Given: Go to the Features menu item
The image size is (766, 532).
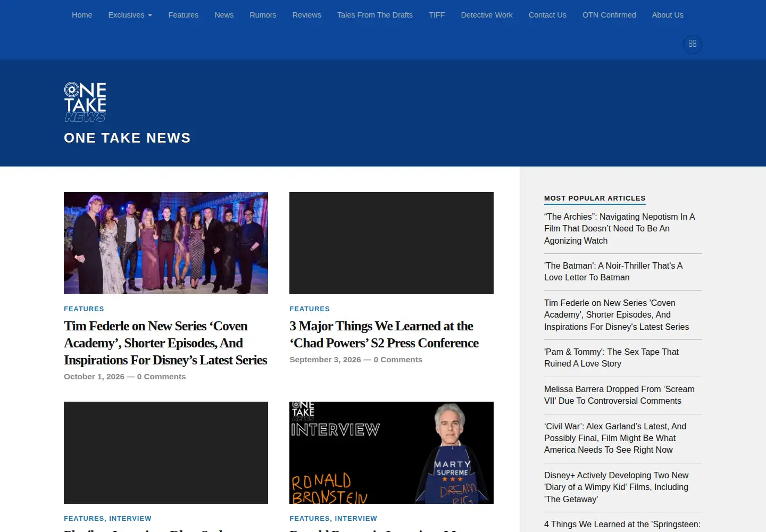Looking at the screenshot, I should pyautogui.click(x=184, y=15).
